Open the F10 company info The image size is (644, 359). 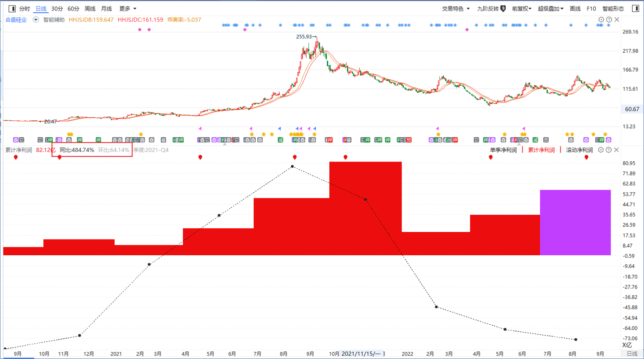(x=591, y=9)
